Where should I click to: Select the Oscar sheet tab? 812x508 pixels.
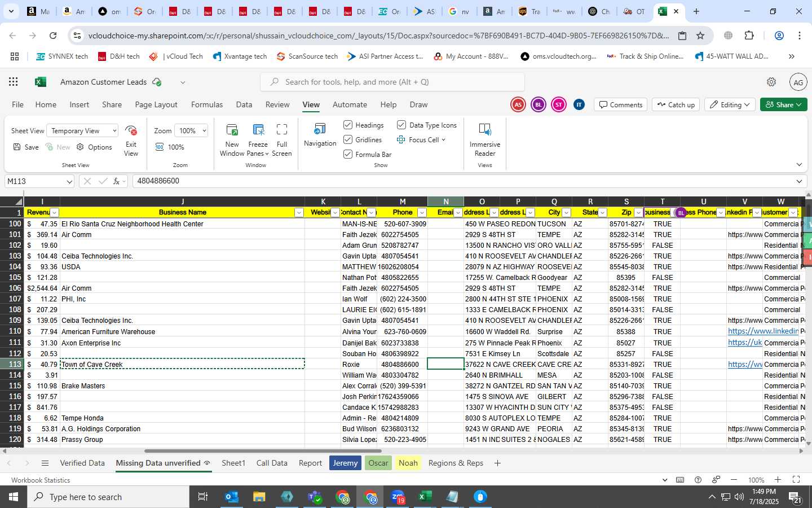coord(378,463)
